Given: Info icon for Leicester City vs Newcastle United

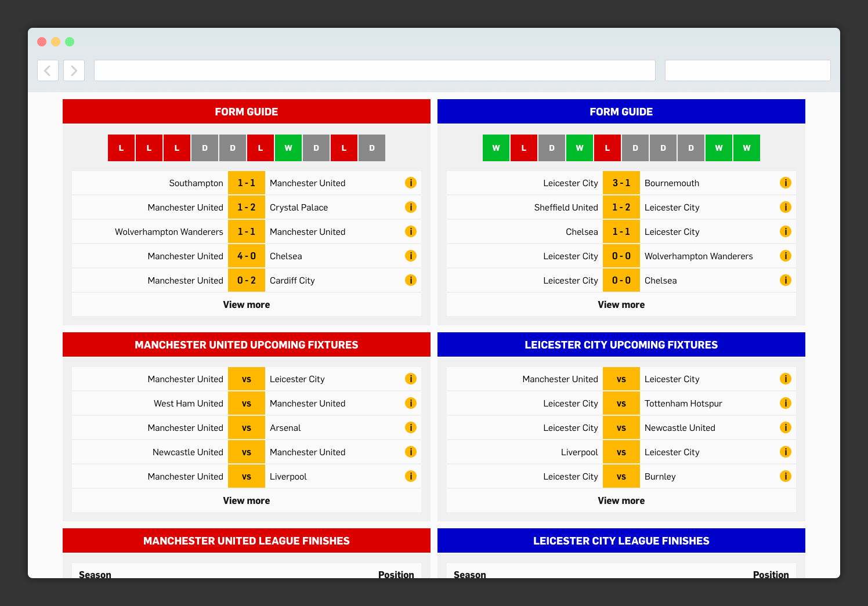Looking at the screenshot, I should click(786, 427).
